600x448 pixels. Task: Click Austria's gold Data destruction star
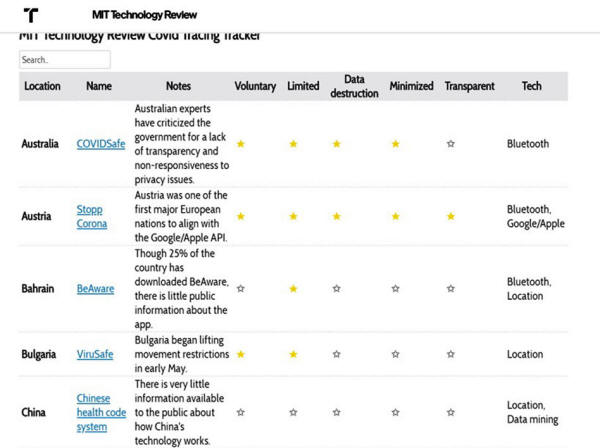(x=337, y=216)
